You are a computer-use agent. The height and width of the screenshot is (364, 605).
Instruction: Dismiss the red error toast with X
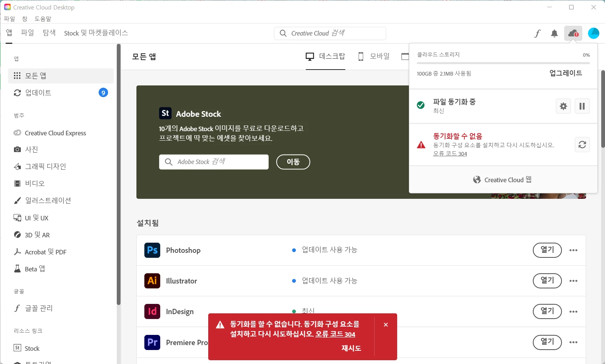(x=386, y=325)
